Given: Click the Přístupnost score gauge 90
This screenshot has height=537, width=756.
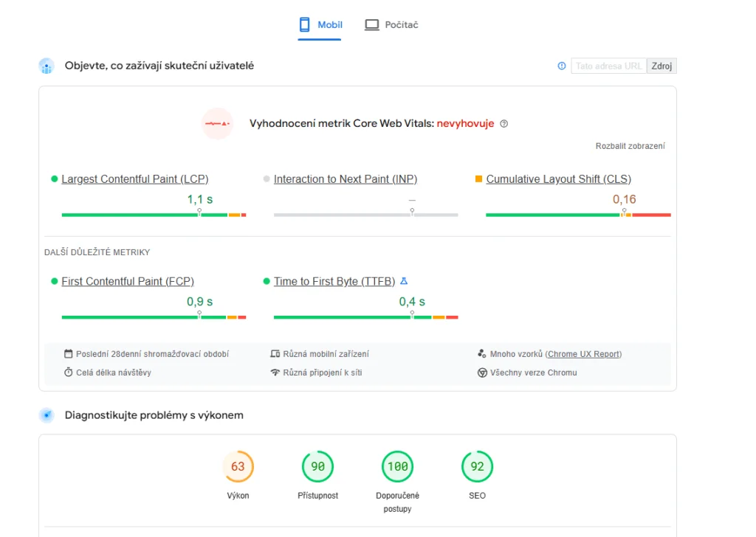Looking at the screenshot, I should click(317, 467).
